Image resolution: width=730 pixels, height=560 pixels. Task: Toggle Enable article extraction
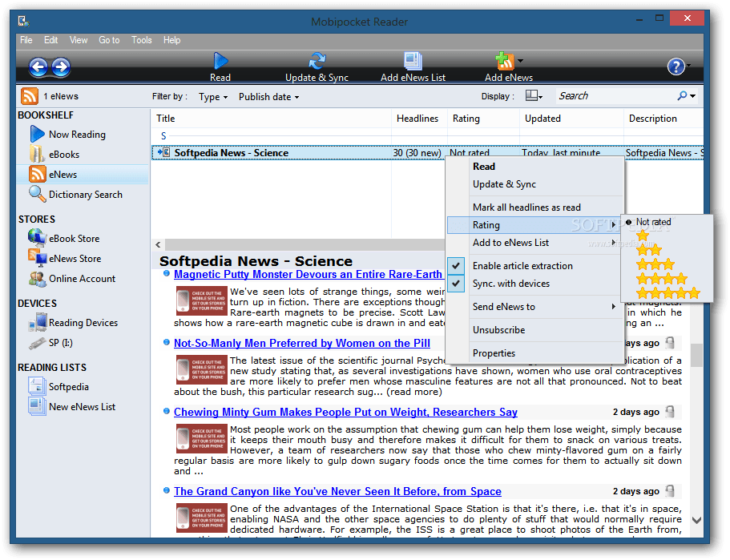[535, 266]
